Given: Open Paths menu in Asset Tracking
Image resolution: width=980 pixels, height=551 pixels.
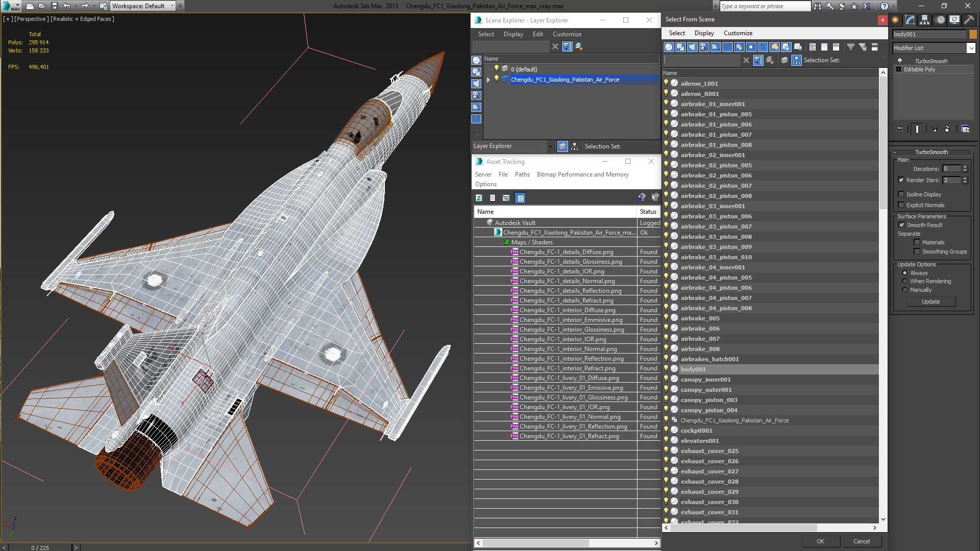Looking at the screenshot, I should (x=522, y=174).
